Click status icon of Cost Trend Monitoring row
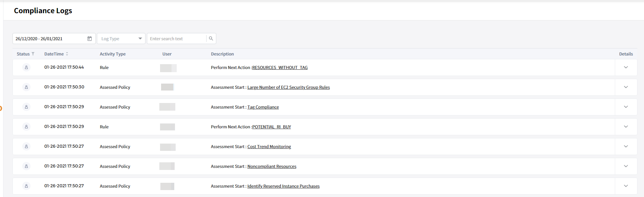 pos(26,146)
